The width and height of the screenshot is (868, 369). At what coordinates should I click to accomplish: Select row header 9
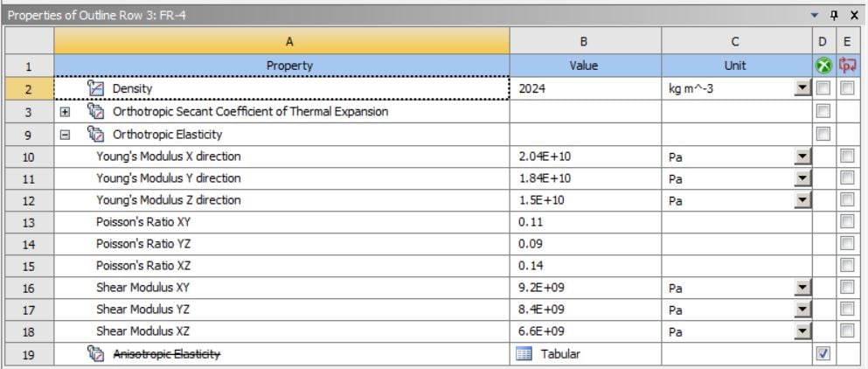tap(30, 135)
